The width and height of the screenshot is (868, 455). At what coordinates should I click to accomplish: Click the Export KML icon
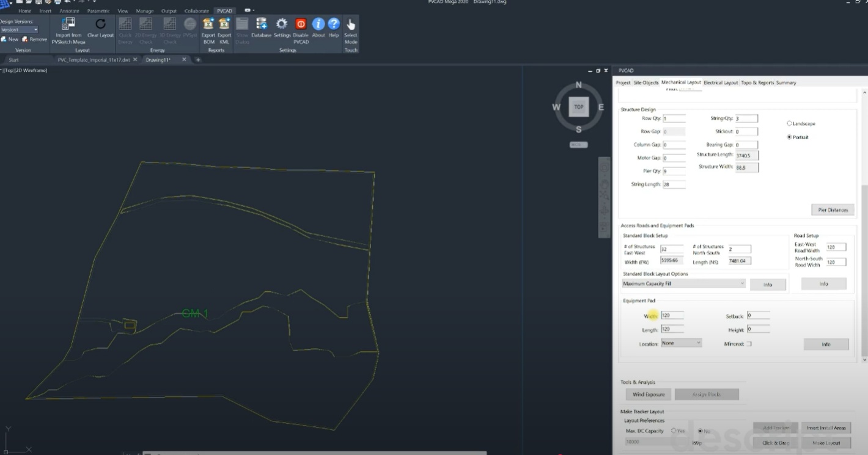[224, 24]
